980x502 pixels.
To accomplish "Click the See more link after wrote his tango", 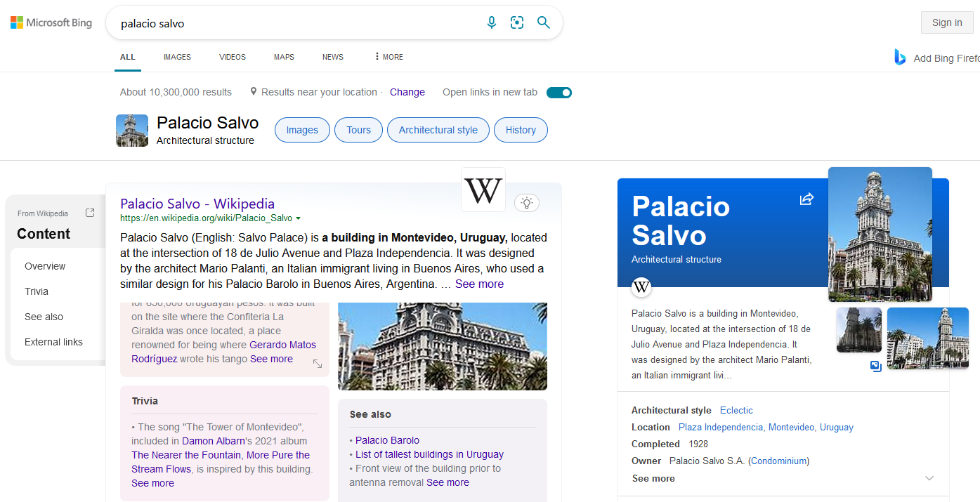I will tap(271, 359).
